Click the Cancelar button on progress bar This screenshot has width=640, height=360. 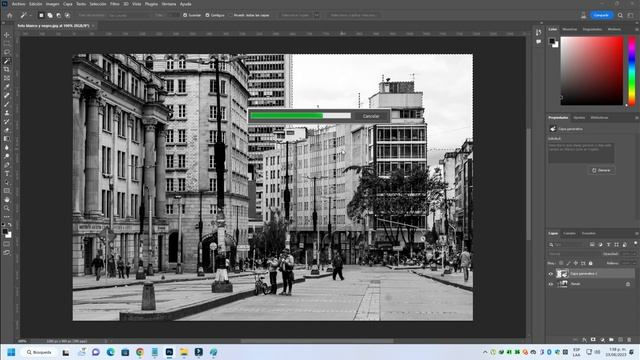[371, 116]
